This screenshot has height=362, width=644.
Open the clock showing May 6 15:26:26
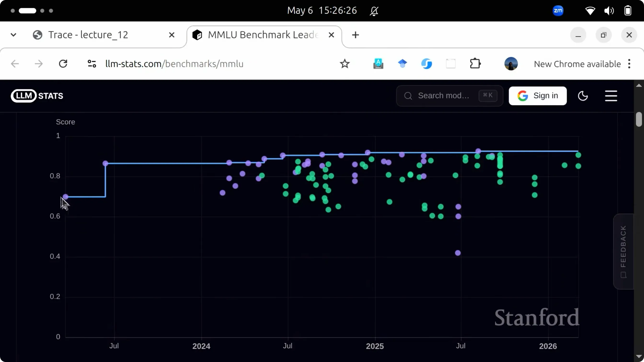click(322, 11)
